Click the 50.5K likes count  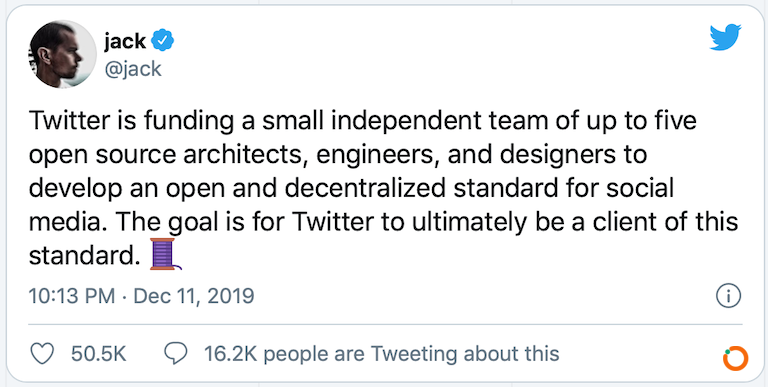(x=98, y=354)
